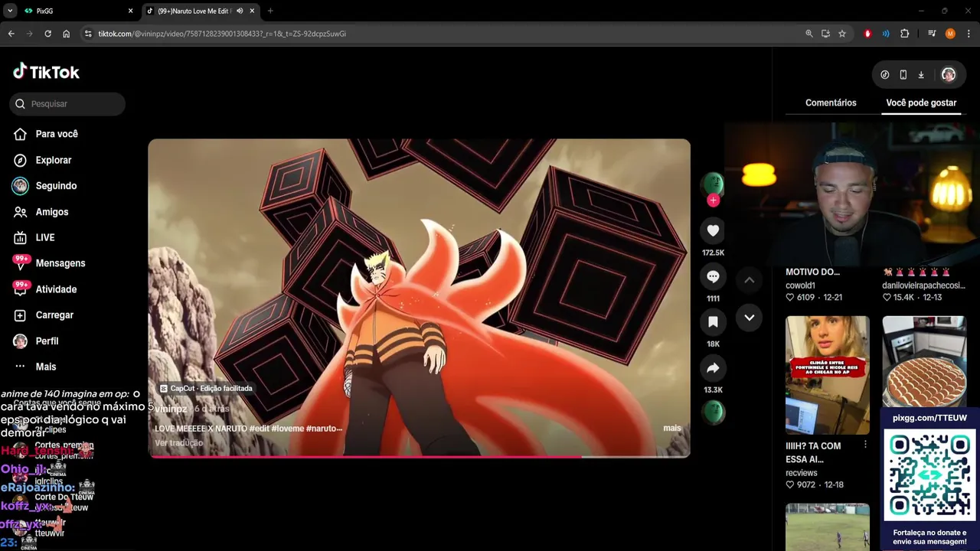Click Carregar to upload a video
The image size is (980, 551).
[x=44, y=315]
